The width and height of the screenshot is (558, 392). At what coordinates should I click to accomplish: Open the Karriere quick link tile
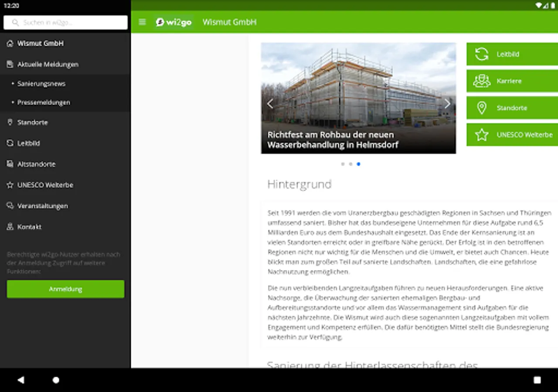[x=512, y=81]
